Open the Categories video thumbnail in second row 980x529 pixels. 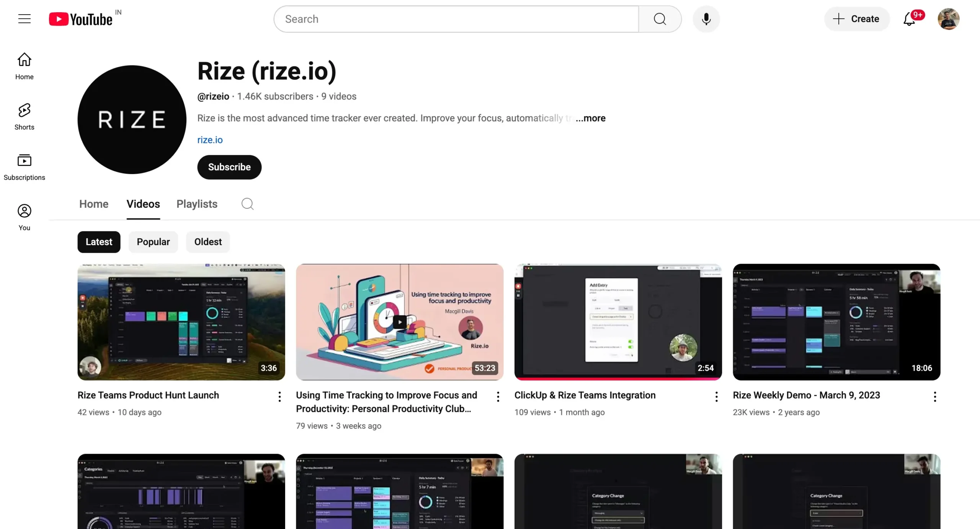pos(181,492)
